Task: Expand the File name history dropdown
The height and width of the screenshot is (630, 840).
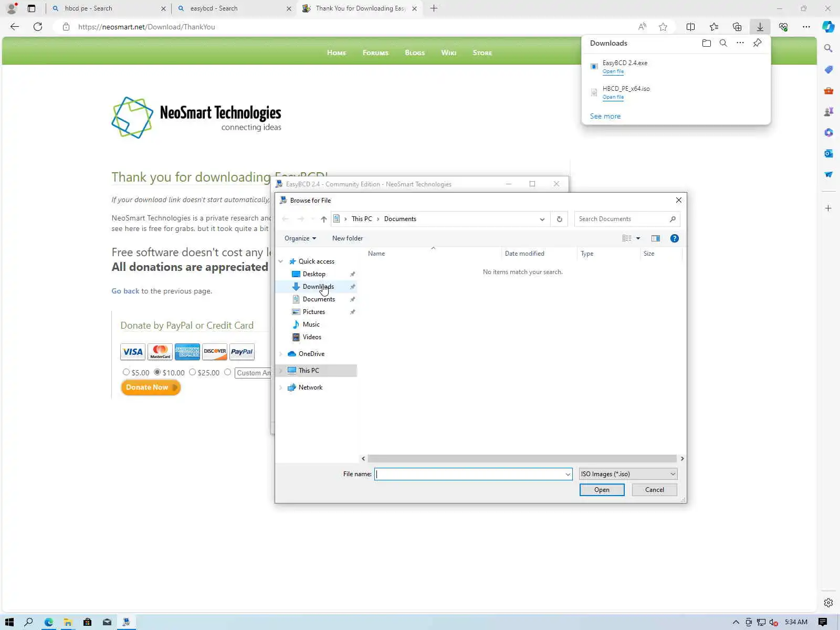Action: click(x=568, y=474)
